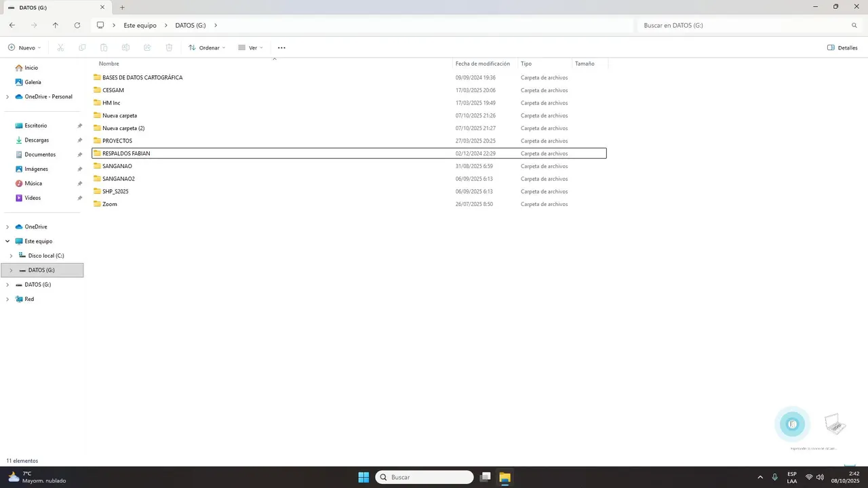Viewport: 868px width, 488px height.
Task: Toggle the Detalles pane
Action: (x=842, y=47)
